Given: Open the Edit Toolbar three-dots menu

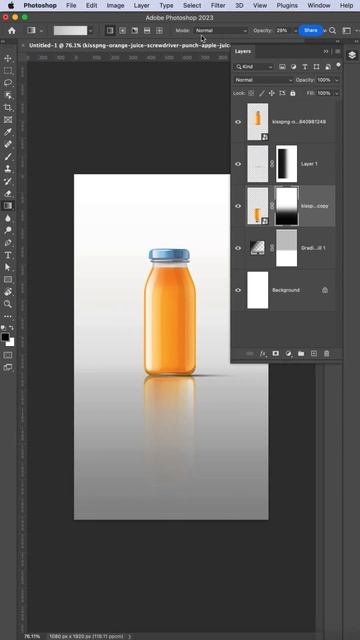Looking at the screenshot, I should pyautogui.click(x=8, y=316).
